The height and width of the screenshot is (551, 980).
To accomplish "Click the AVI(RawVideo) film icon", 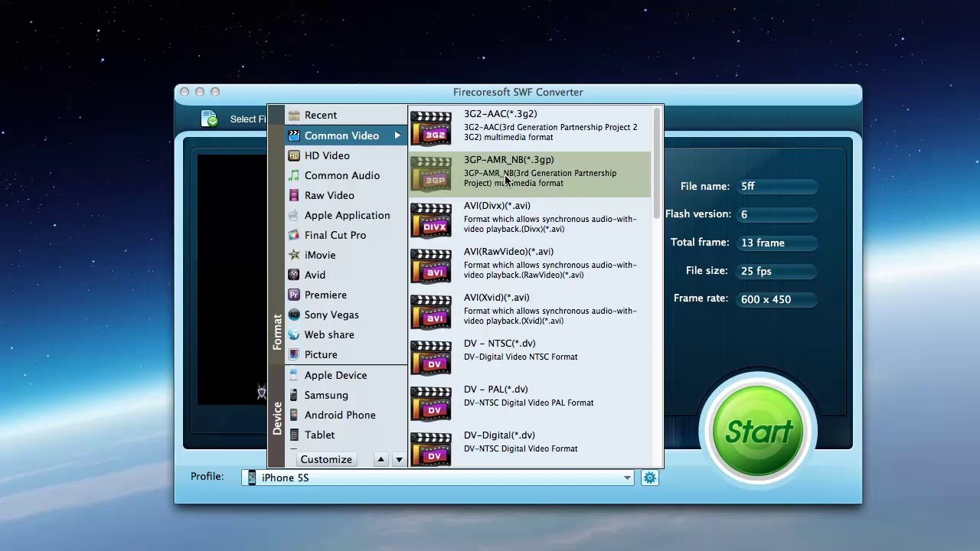I will pyautogui.click(x=431, y=266).
